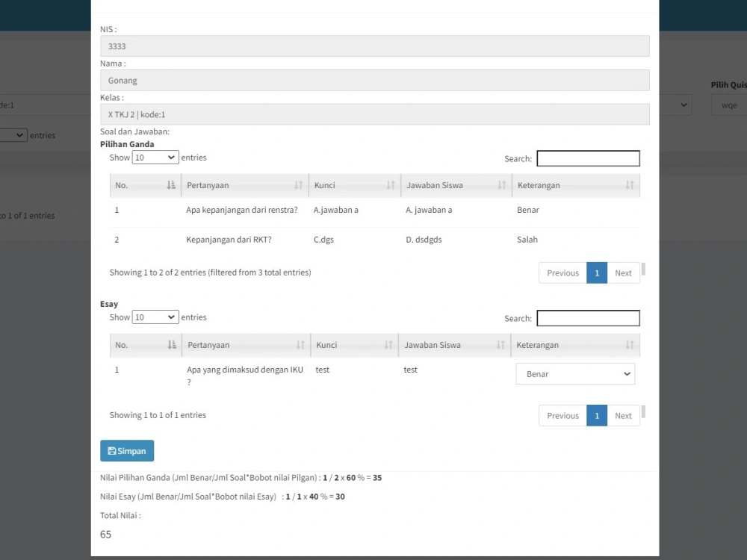Sort the Esay table by Pertanyaan

[x=245, y=344]
